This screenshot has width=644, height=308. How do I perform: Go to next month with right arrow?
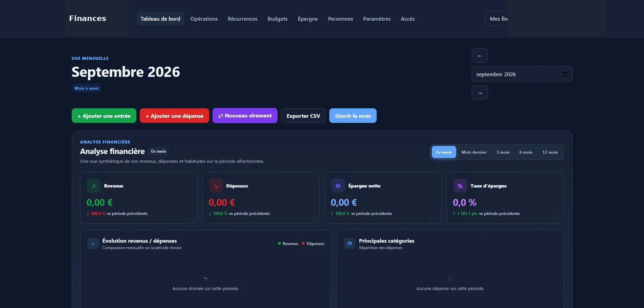coord(480,93)
